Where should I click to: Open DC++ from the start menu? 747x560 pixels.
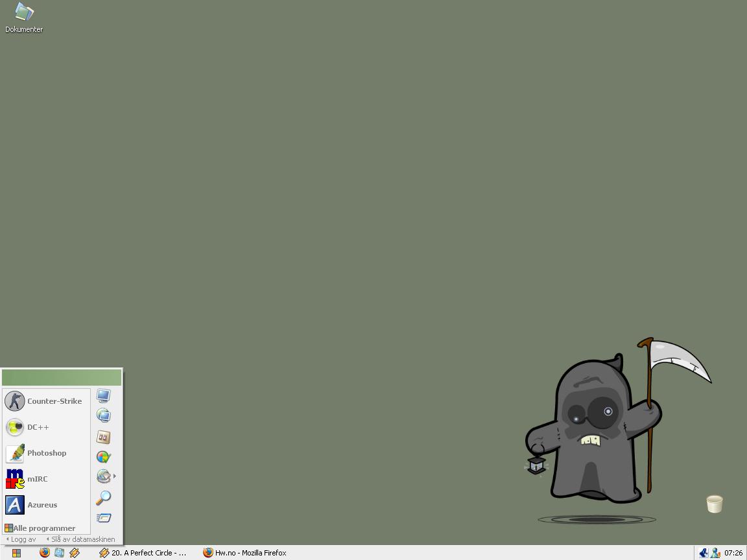click(x=28, y=427)
